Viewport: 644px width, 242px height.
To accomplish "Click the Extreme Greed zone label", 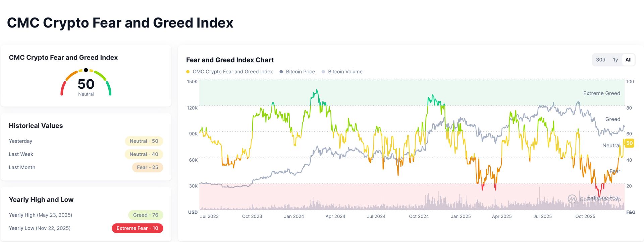I will pos(601,93).
